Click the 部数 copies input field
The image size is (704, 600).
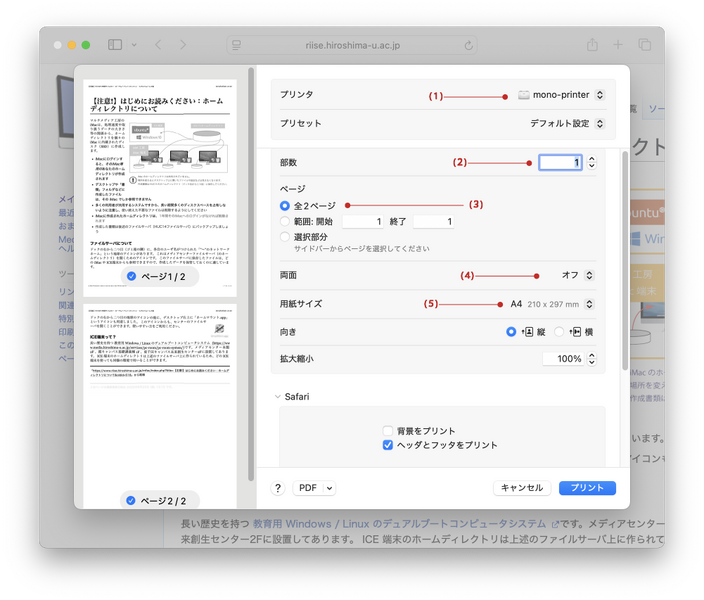tap(560, 162)
